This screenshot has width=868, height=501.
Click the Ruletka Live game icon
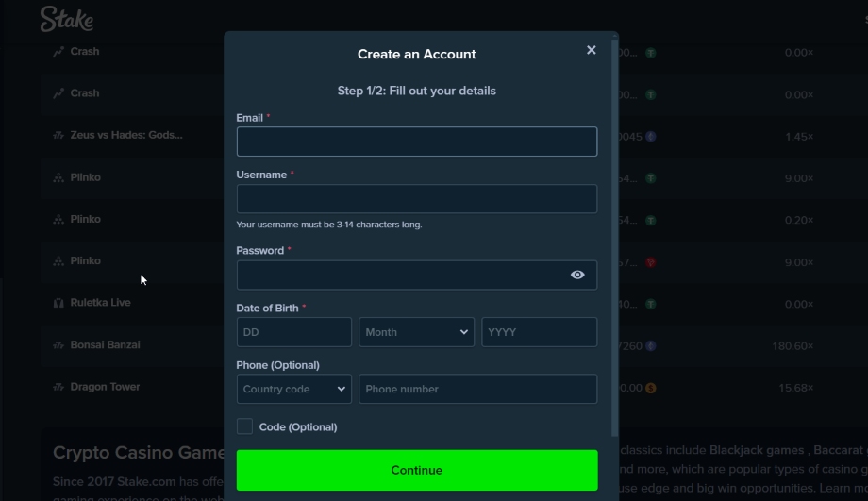tap(58, 303)
